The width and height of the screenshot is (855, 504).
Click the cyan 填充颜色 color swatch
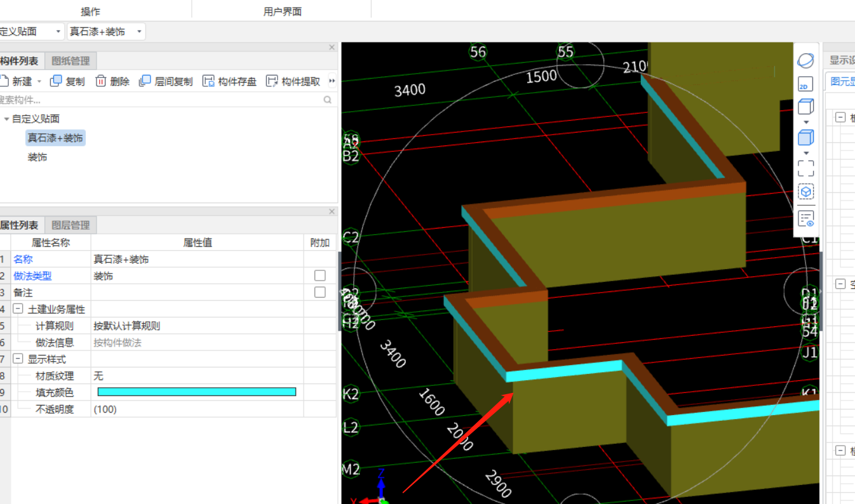197,392
